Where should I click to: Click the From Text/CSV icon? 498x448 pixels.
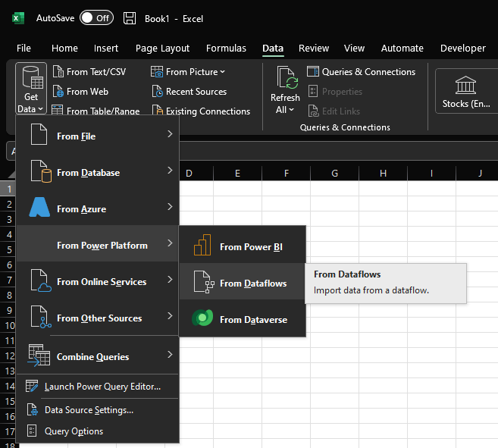coord(58,72)
